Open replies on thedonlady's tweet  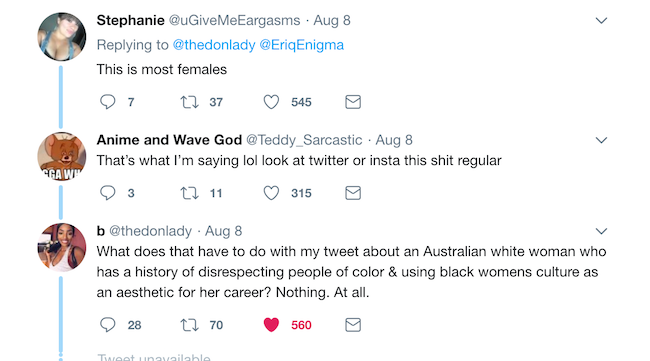coord(107,325)
